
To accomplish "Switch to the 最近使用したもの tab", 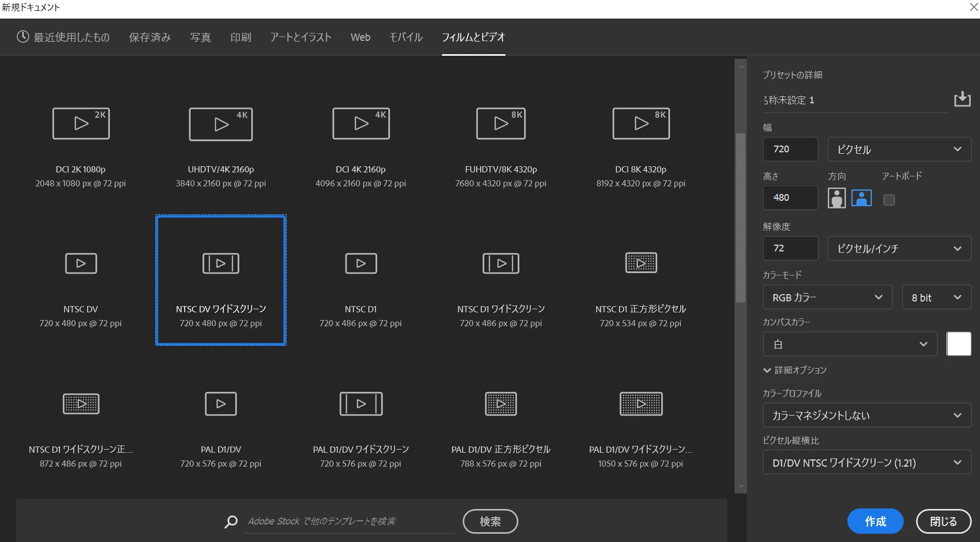I will pyautogui.click(x=63, y=37).
